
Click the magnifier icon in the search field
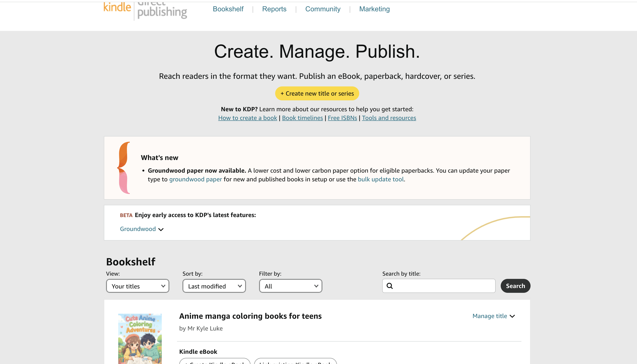389,286
